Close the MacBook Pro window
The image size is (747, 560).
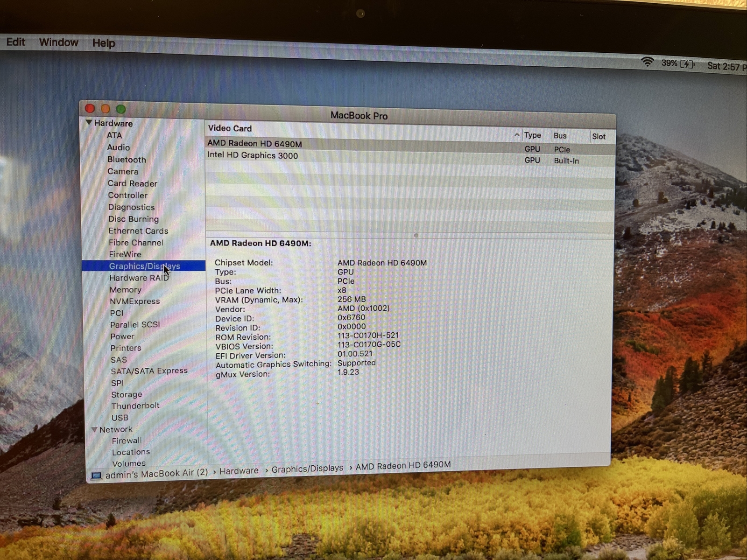90,109
